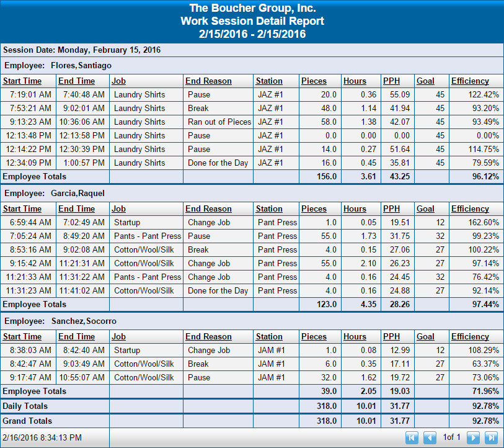Select the 7:19:01 AM start time cell
This screenshot has height=448, width=504.
(29, 94)
